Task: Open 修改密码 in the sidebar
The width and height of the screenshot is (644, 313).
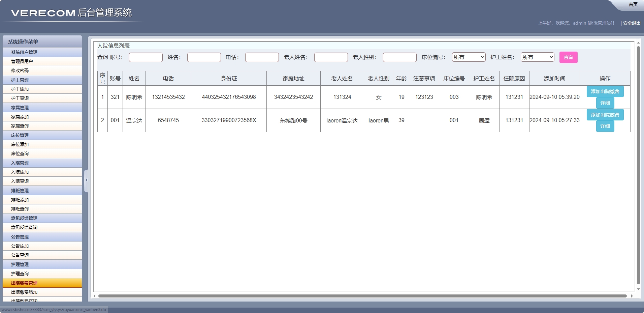Action: 42,70
